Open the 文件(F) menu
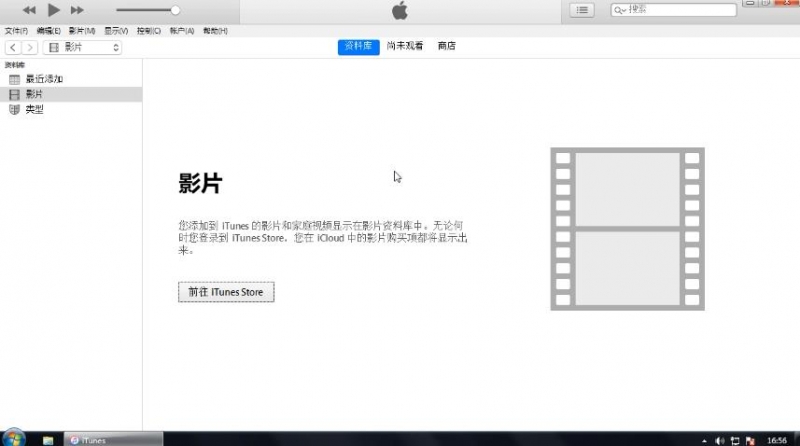 16,31
